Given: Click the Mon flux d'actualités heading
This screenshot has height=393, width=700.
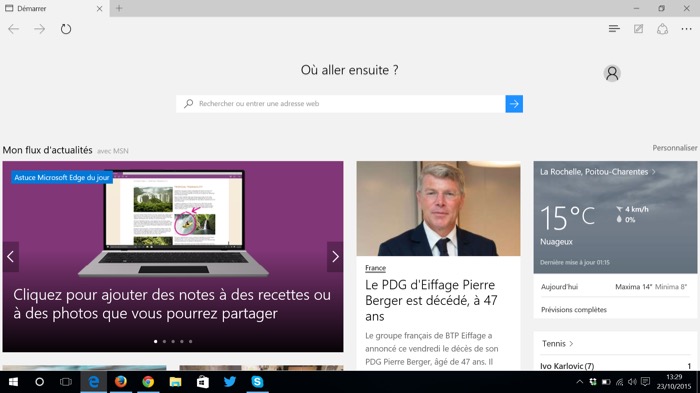Looking at the screenshot, I should click(47, 150).
